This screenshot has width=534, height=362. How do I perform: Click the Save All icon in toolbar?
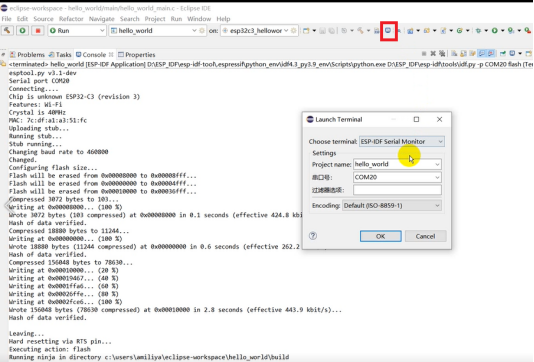[x=331, y=31]
